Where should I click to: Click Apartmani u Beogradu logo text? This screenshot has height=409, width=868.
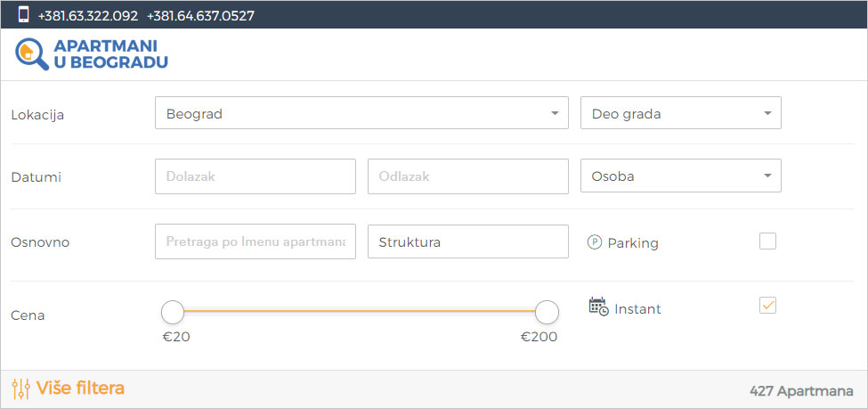[x=110, y=53]
